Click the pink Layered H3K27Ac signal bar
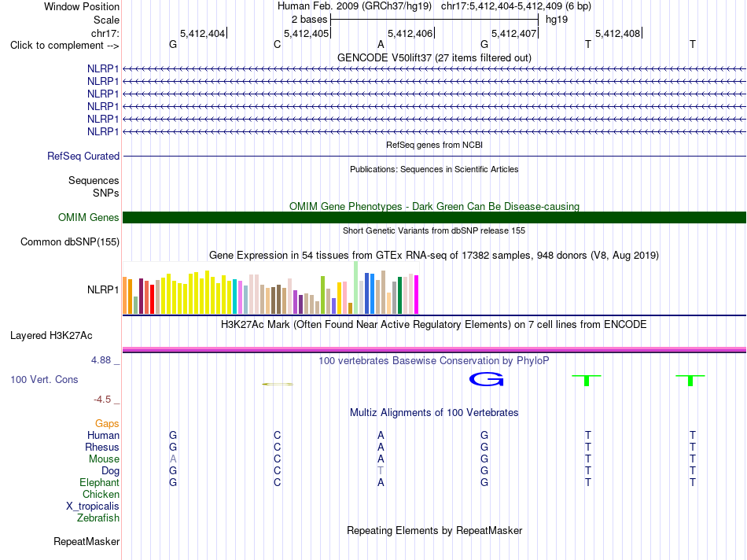Screen dimensions: 747x560 tap(434, 349)
